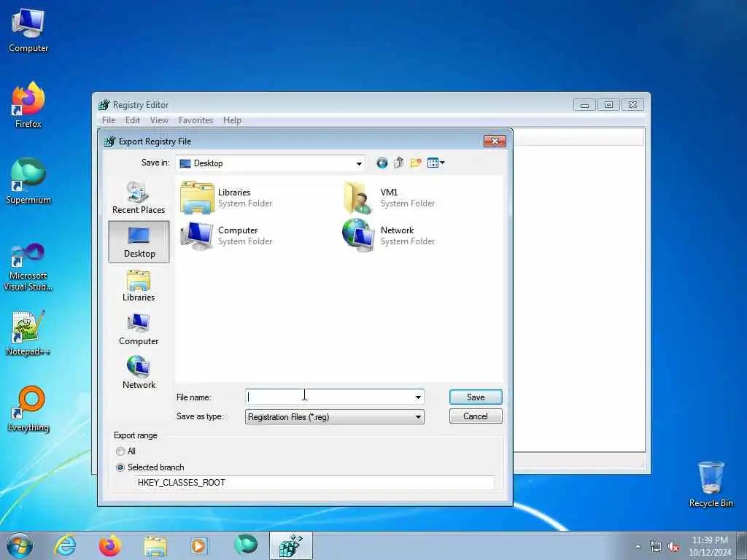Go up one folder level icon

[x=399, y=163]
